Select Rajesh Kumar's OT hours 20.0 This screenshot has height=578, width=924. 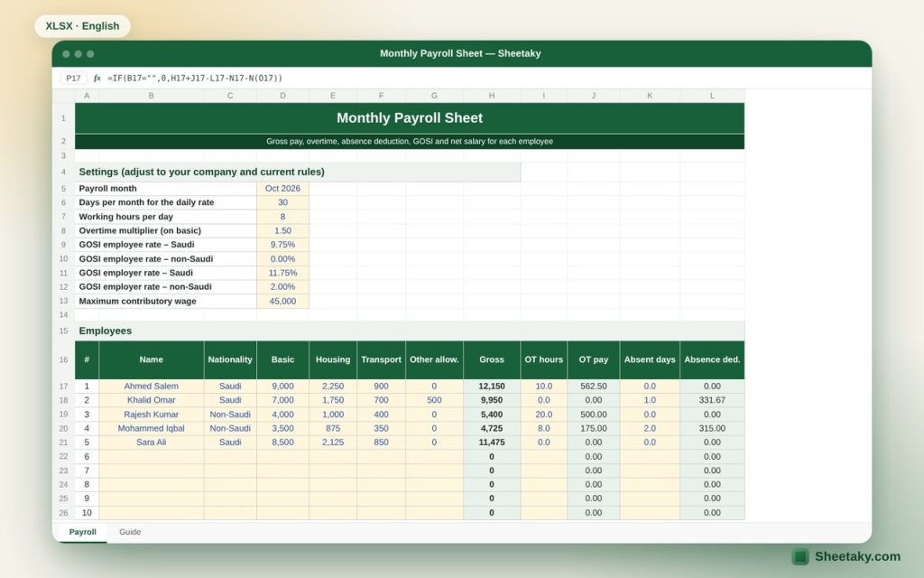544,414
